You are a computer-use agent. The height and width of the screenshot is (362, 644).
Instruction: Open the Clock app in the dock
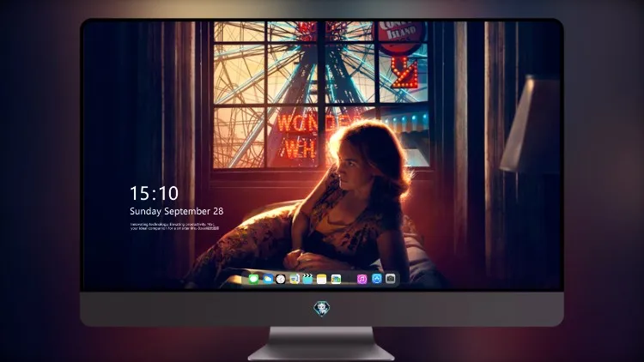coord(281,279)
